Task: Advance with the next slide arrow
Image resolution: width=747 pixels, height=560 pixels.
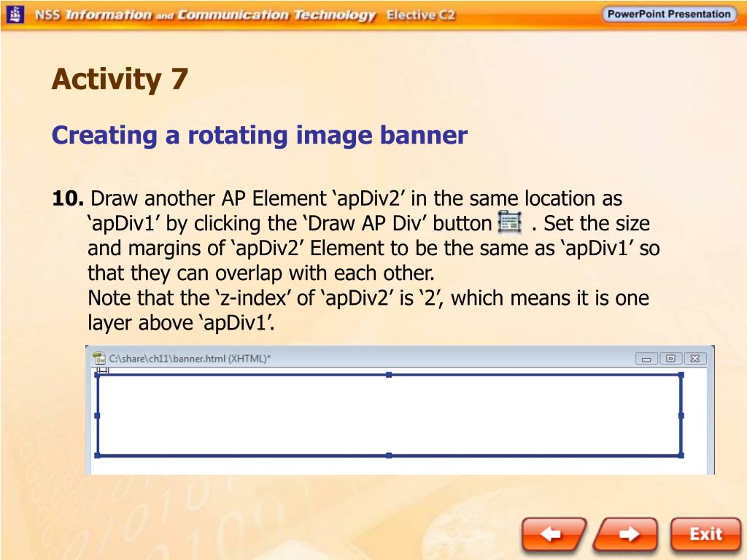Action: (x=626, y=534)
